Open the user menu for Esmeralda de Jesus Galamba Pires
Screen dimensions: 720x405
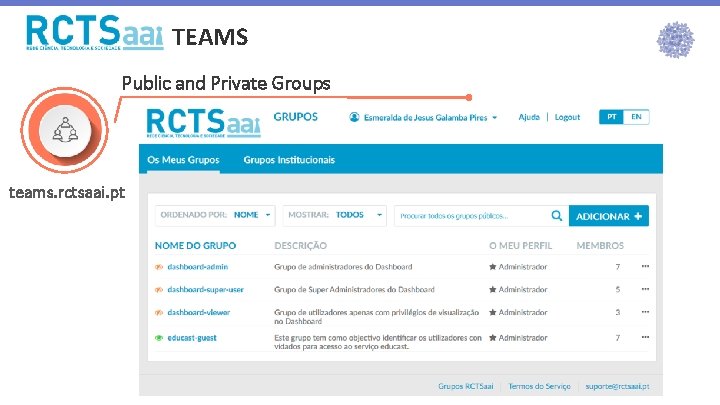(x=423, y=118)
